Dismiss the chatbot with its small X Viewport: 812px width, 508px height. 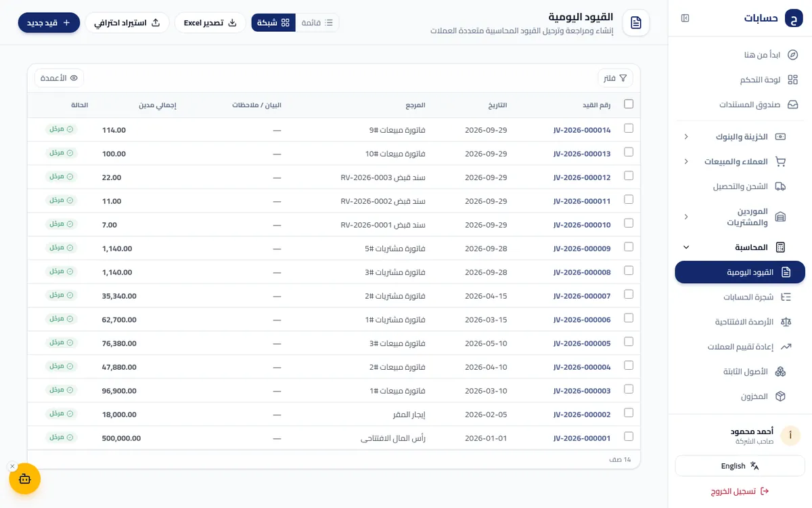(x=12, y=467)
